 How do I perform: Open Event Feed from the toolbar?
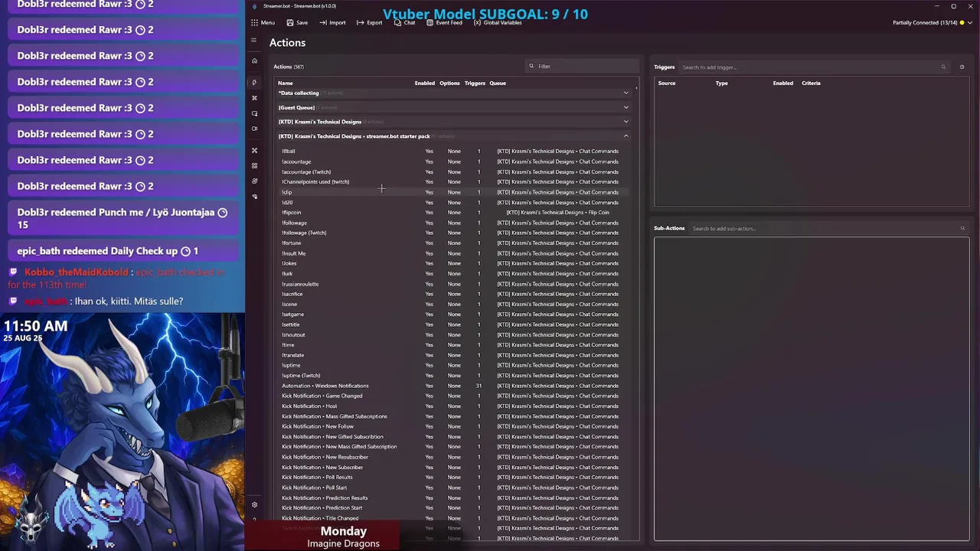(444, 23)
